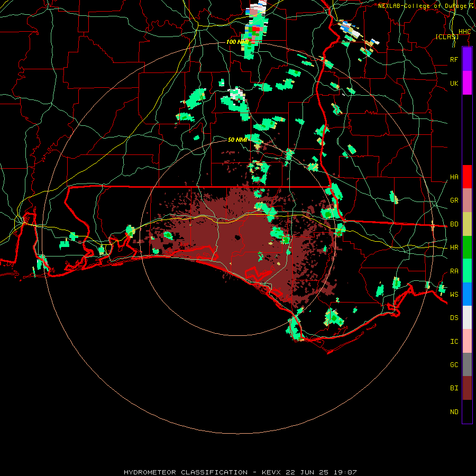Viewport: 476px width, 476px height.
Task: Select the IC pink legend swatch
Action: click(467, 341)
